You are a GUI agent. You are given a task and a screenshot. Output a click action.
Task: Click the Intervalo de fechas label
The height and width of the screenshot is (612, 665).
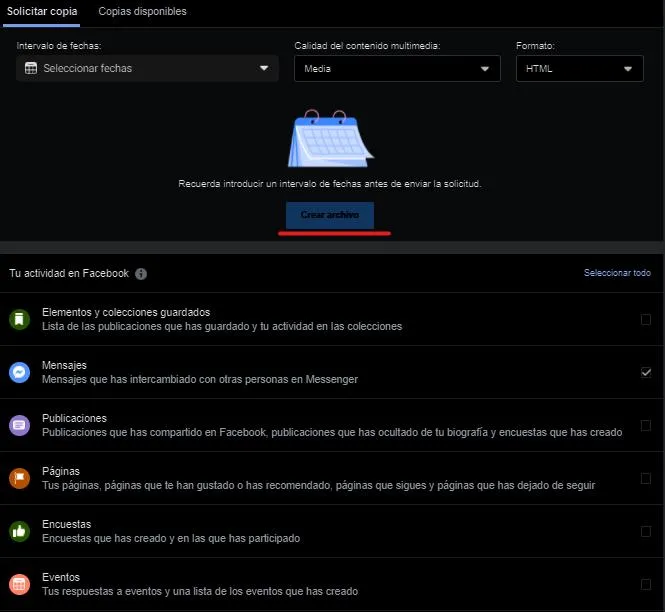click(x=59, y=46)
